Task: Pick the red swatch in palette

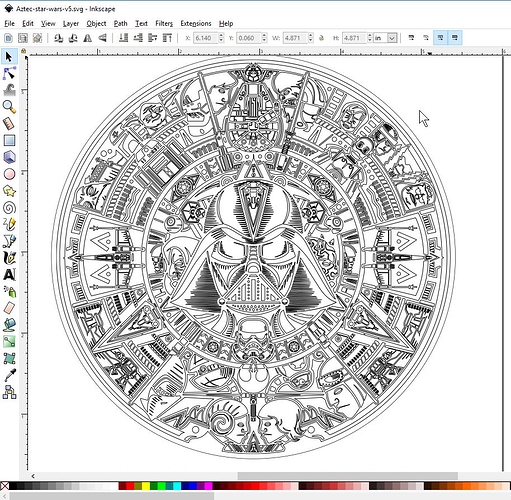Action: (x=130, y=486)
